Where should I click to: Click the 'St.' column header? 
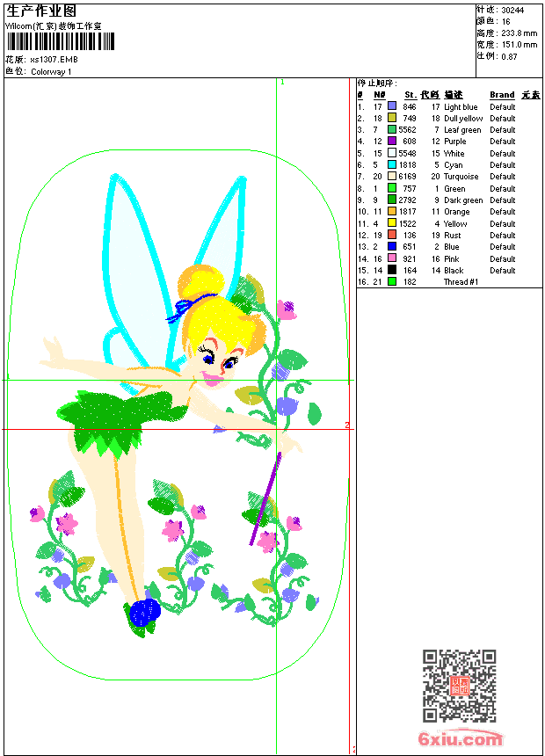click(x=410, y=95)
